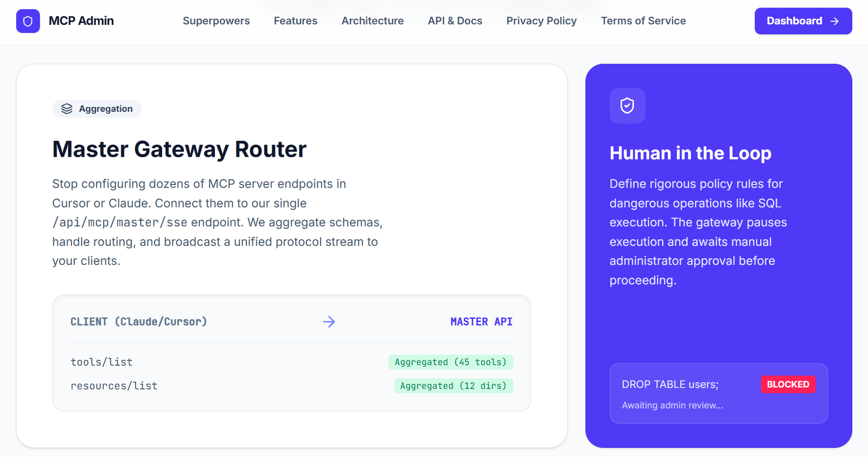The height and width of the screenshot is (457, 868).
Task: Click the DROP TABLE users; text
Action: coord(670,385)
